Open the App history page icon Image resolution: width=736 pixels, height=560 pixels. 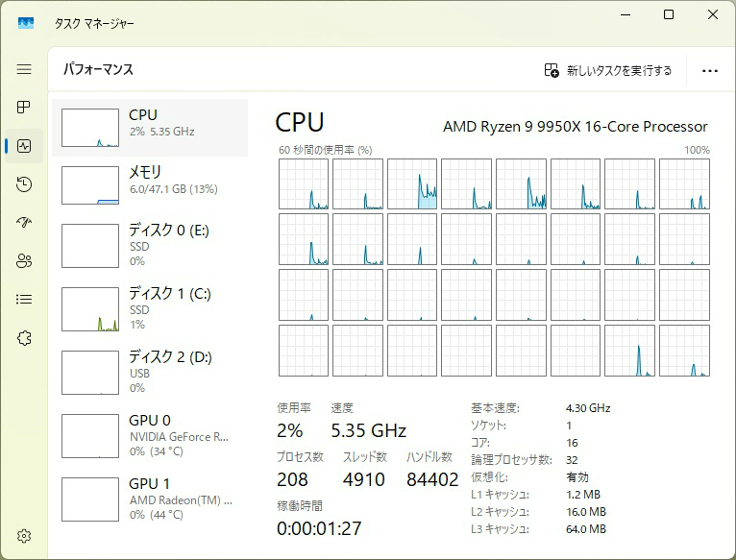(24, 184)
